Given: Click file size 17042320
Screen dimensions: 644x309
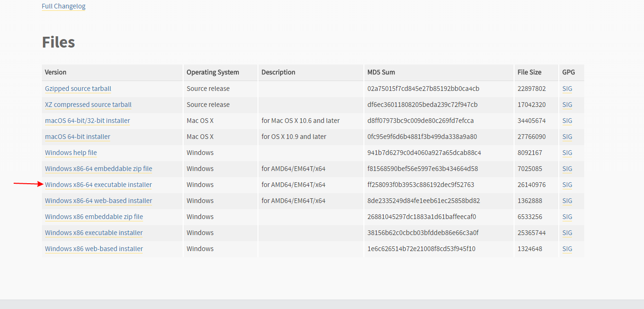Looking at the screenshot, I should [x=531, y=105].
